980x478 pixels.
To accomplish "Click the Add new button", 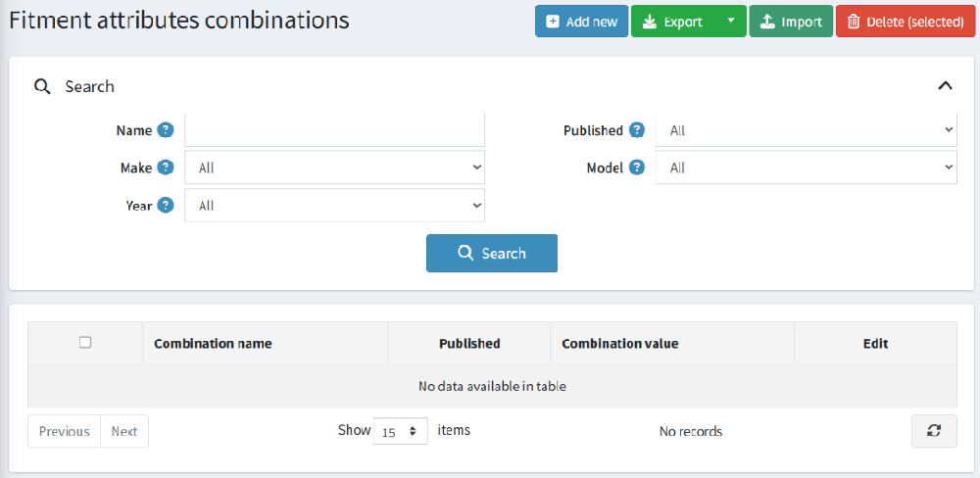I will pyautogui.click(x=581, y=22).
